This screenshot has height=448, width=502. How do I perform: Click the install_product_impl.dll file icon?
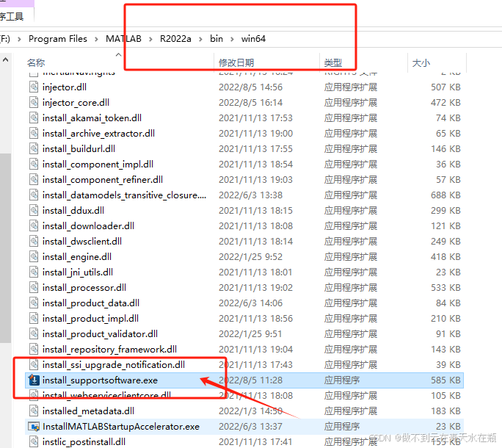tap(34, 318)
